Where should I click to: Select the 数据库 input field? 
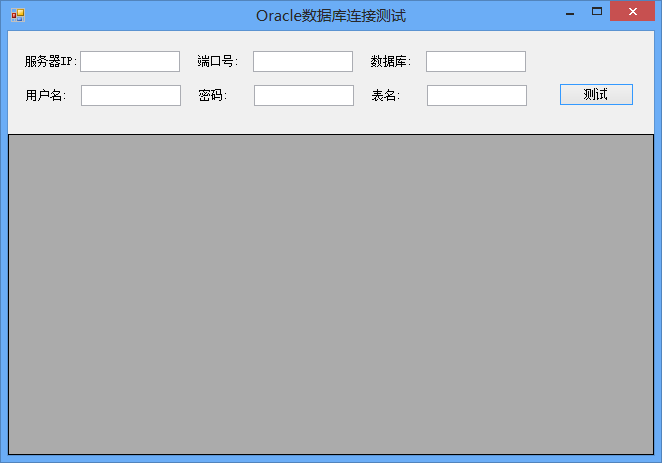[x=476, y=62]
